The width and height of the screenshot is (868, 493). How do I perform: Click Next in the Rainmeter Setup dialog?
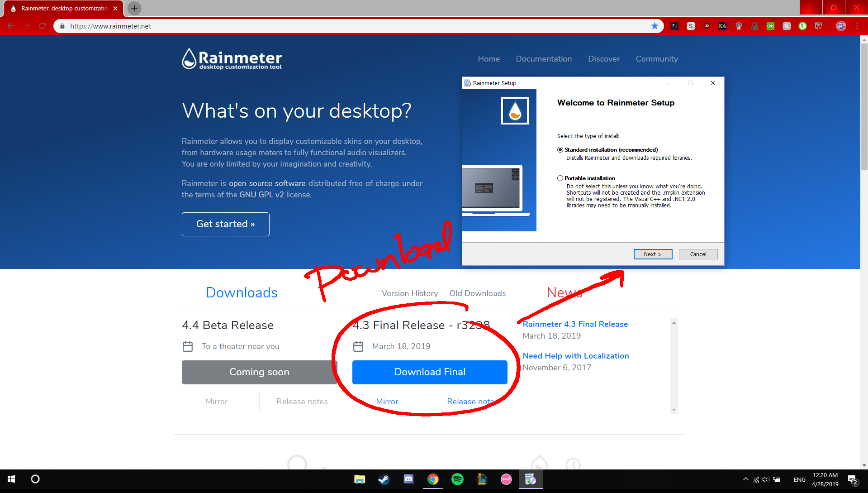[653, 254]
